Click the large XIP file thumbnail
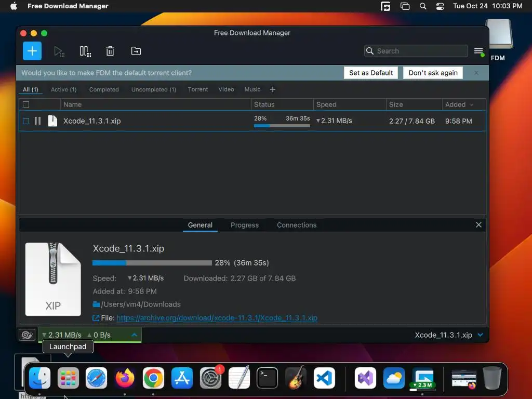 (x=53, y=279)
